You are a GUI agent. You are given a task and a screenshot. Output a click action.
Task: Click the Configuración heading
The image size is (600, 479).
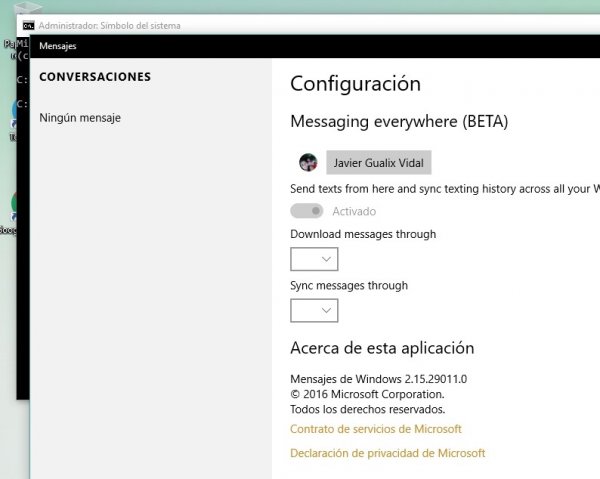[x=355, y=84]
